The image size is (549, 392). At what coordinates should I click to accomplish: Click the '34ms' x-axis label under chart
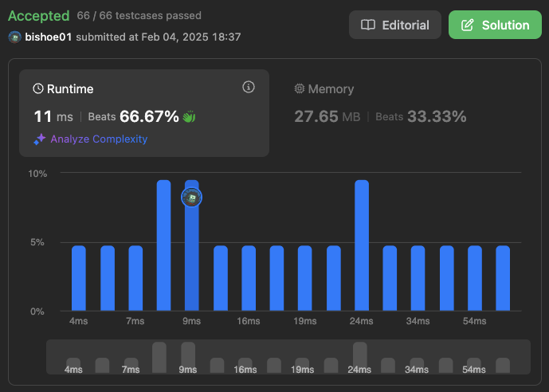(x=418, y=321)
